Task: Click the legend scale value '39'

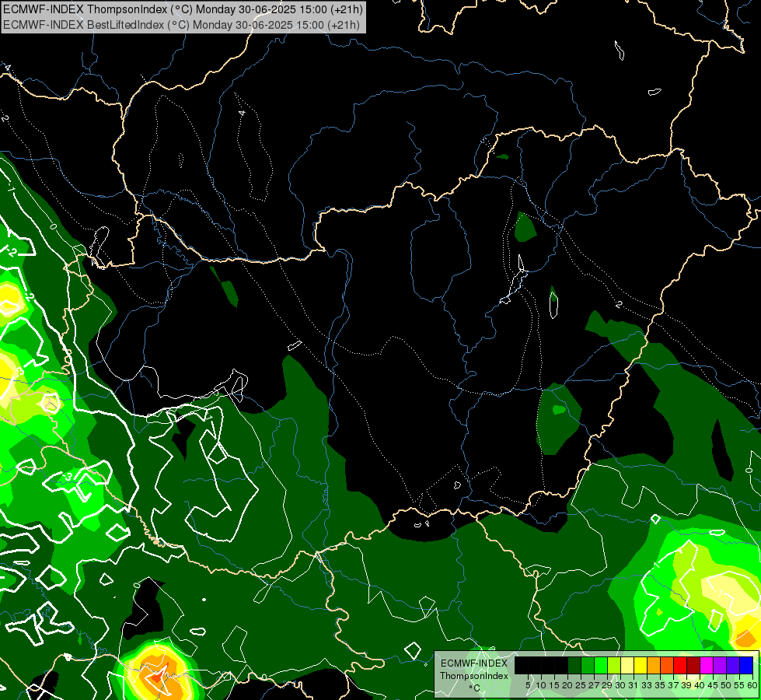Action: 686,685
